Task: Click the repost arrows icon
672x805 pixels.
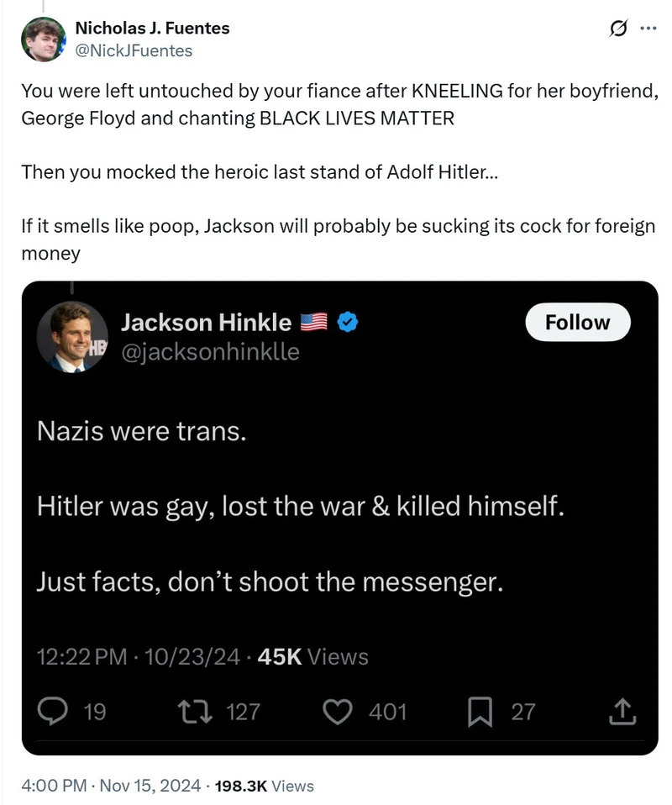Action: [193, 712]
